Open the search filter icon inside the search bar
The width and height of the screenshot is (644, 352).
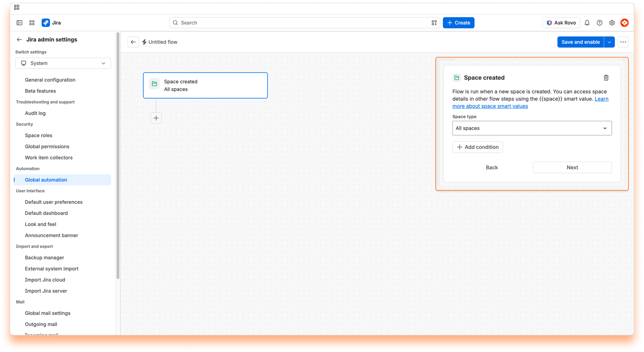tap(434, 23)
